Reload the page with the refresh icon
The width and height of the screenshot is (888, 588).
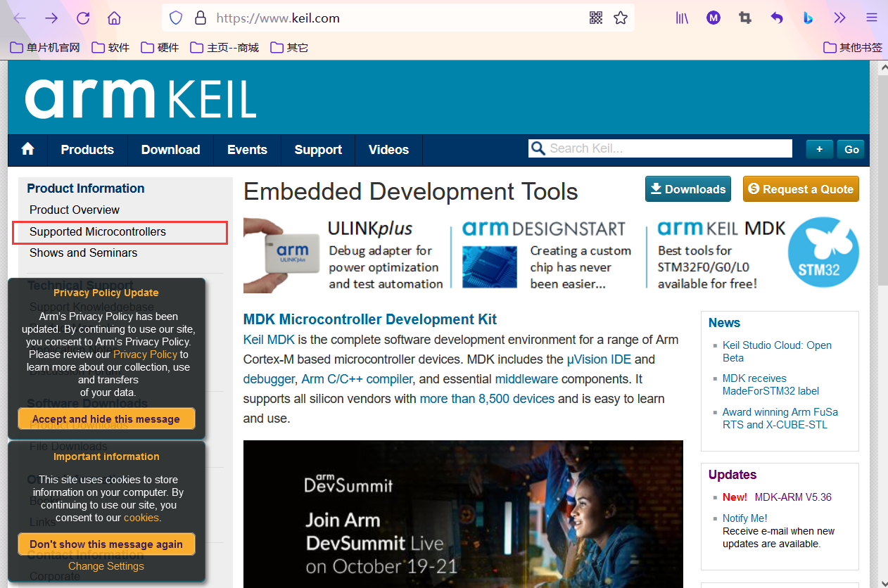pyautogui.click(x=83, y=18)
